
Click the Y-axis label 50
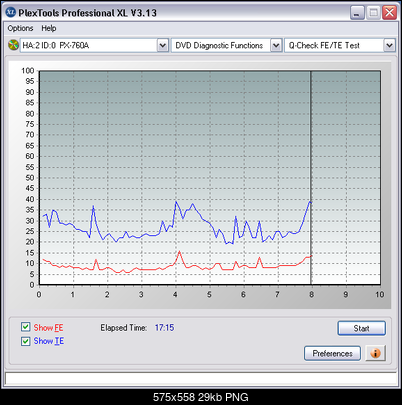point(30,178)
